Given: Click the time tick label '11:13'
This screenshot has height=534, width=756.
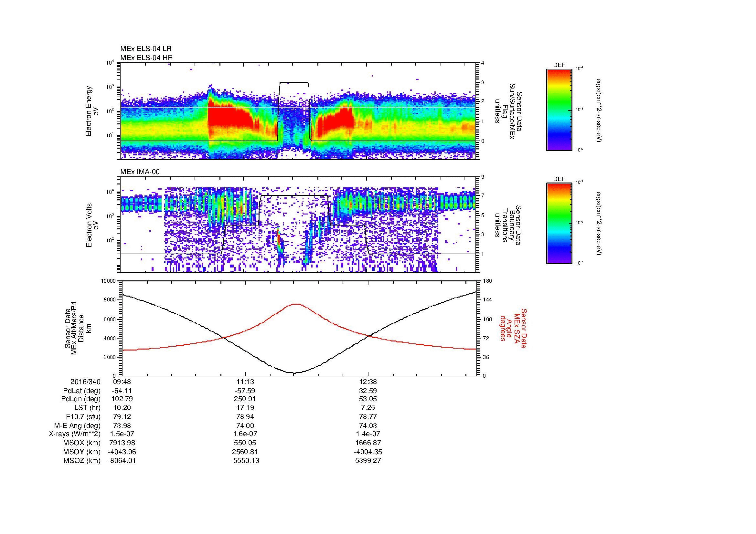Looking at the screenshot, I should [245, 382].
